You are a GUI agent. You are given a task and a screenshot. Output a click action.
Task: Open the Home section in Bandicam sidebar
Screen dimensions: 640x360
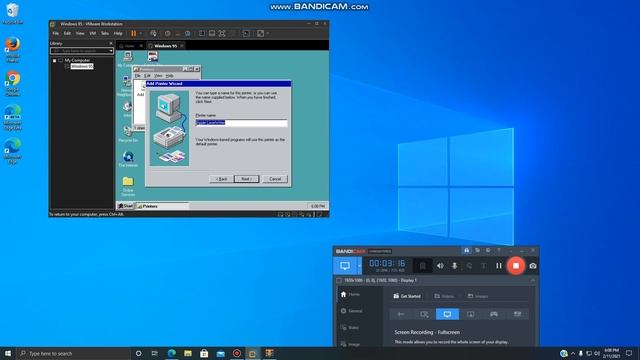pos(350,294)
